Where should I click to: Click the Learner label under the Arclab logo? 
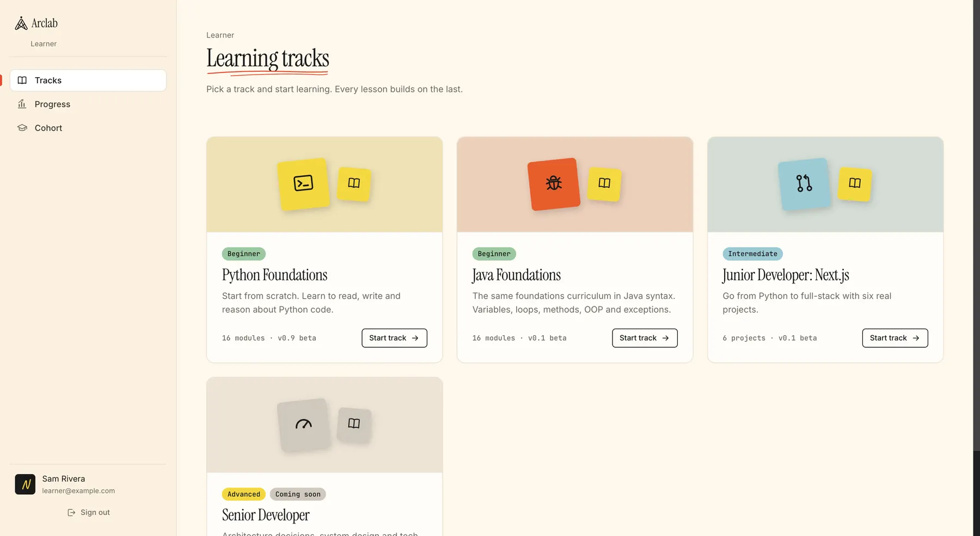point(44,44)
